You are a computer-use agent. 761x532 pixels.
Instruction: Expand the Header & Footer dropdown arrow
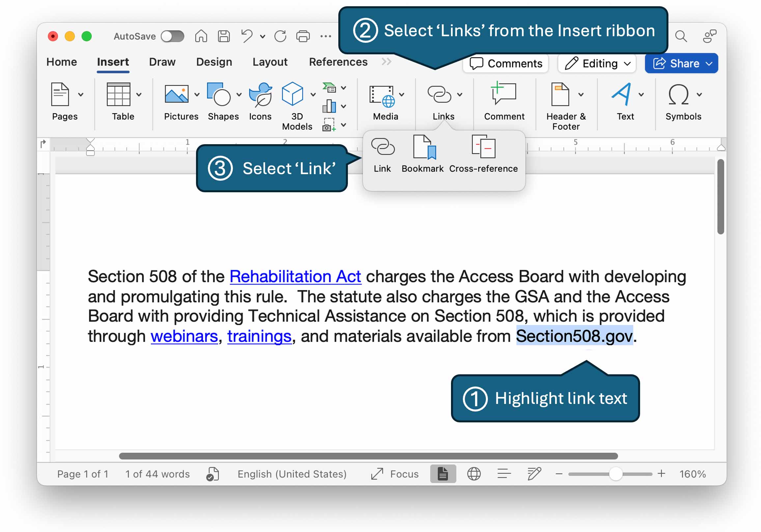tap(581, 94)
